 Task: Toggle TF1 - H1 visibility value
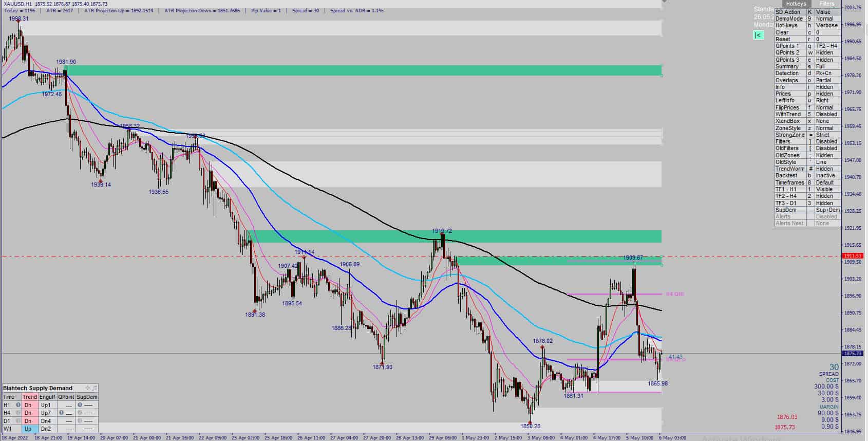coord(827,189)
